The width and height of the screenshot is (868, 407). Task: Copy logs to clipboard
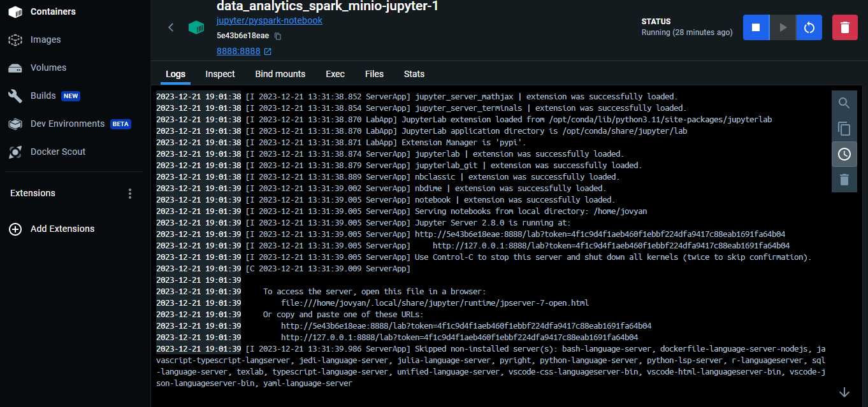pos(844,129)
